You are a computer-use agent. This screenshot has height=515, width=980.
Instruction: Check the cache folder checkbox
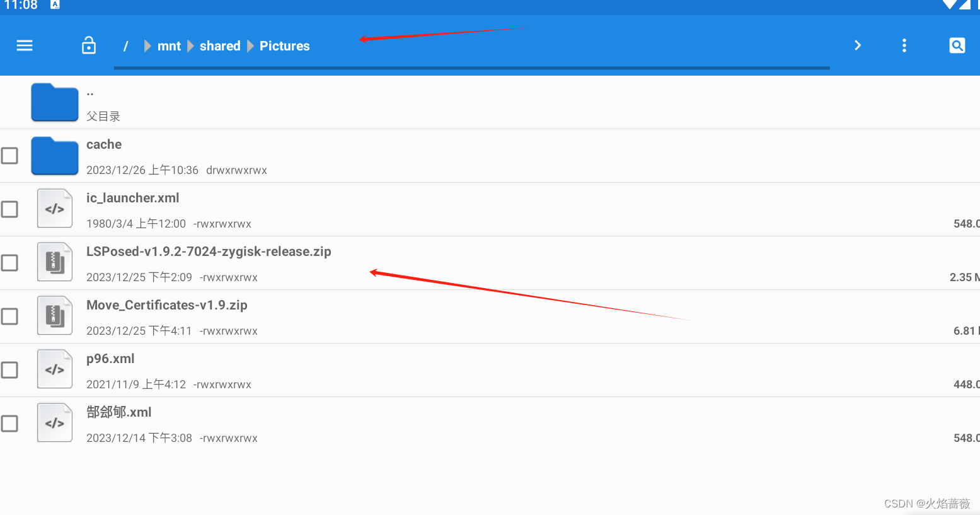9,156
